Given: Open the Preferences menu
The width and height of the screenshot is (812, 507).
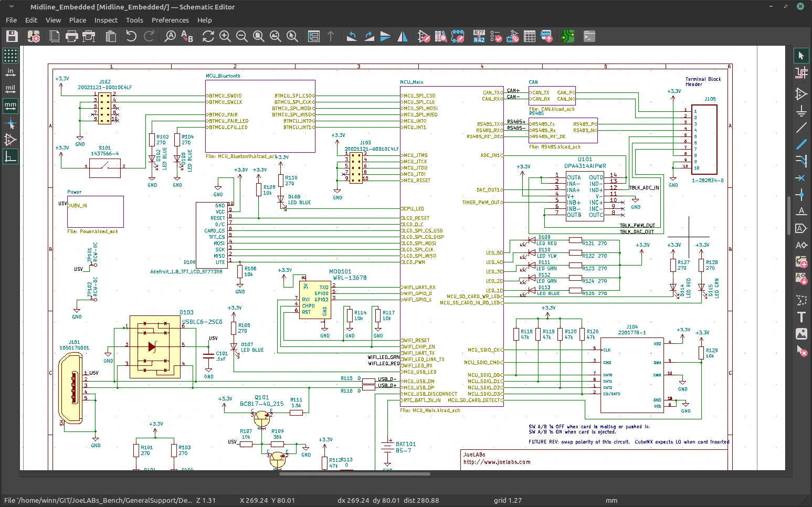Looking at the screenshot, I should (x=170, y=20).
